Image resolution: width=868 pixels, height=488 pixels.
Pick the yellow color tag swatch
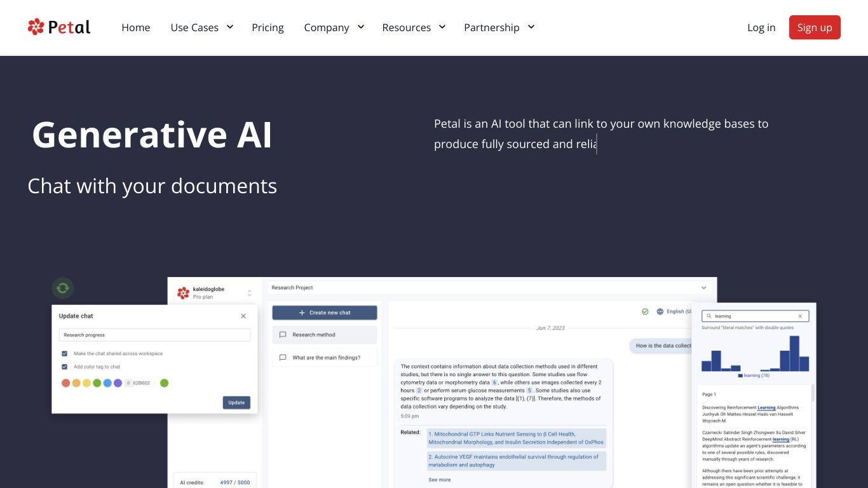coord(86,383)
